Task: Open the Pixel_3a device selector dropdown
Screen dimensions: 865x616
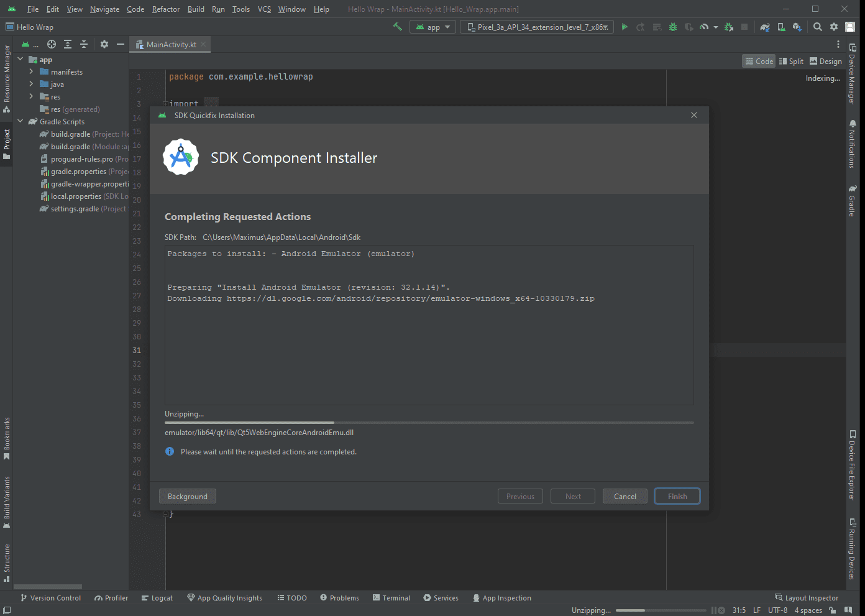Action: click(x=537, y=27)
